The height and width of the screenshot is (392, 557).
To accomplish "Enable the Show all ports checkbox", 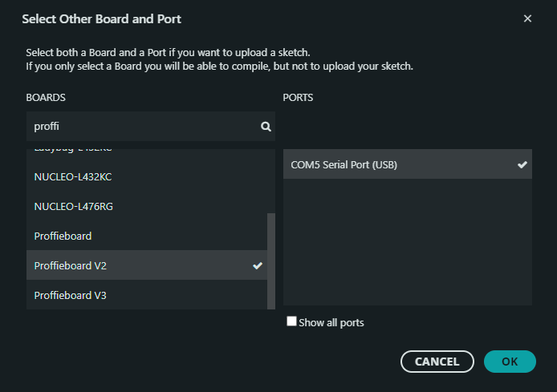I will (x=291, y=321).
